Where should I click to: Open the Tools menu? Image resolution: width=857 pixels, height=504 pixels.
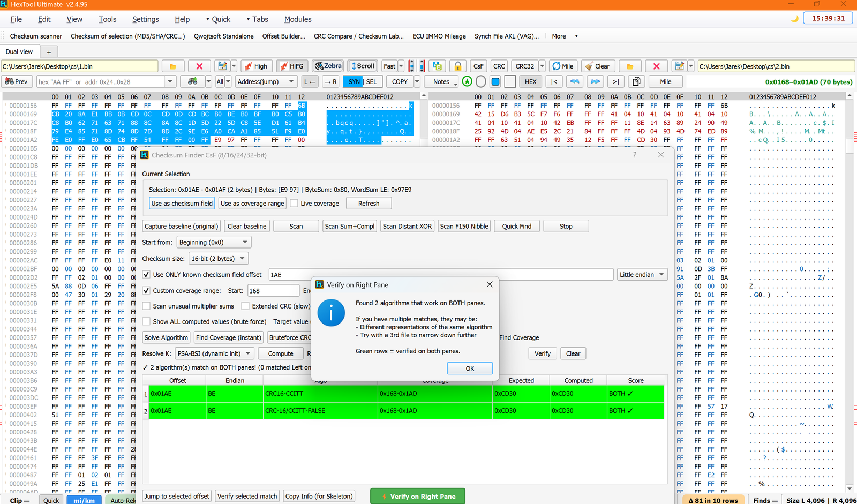107,19
